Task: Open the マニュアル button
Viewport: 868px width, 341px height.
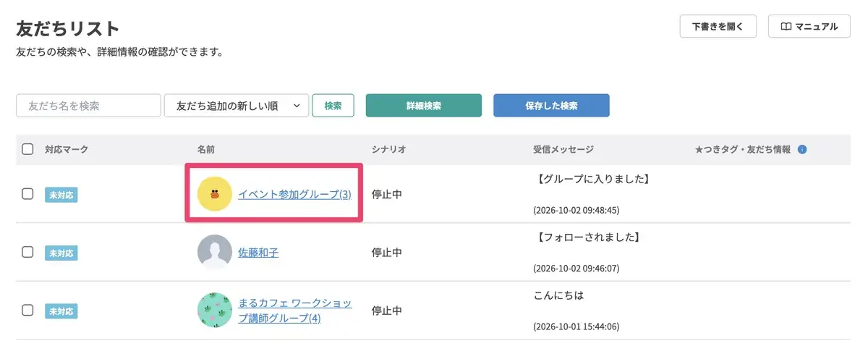Action: 809,27
